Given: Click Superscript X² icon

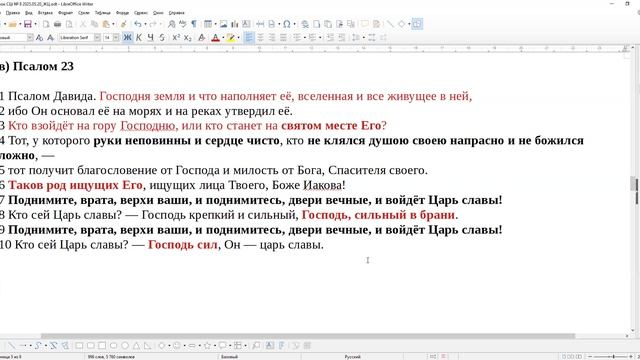Looking at the screenshot, I should tap(176, 38).
